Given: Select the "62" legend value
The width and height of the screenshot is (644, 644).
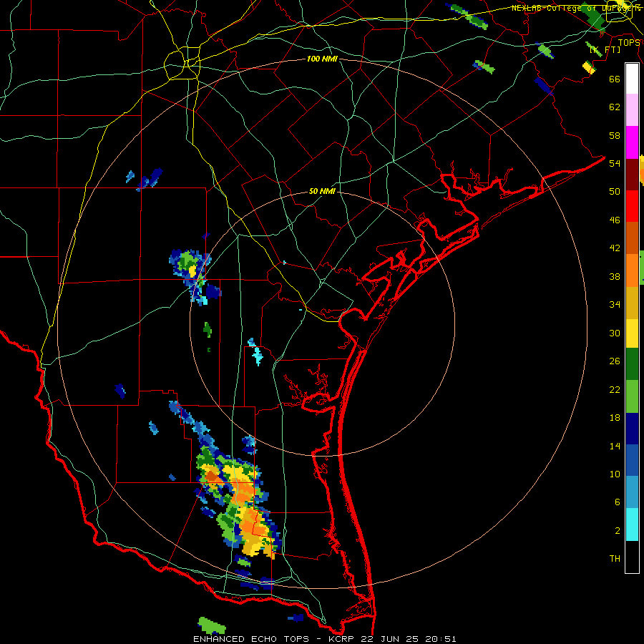Looking at the screenshot, I should pos(615,107).
